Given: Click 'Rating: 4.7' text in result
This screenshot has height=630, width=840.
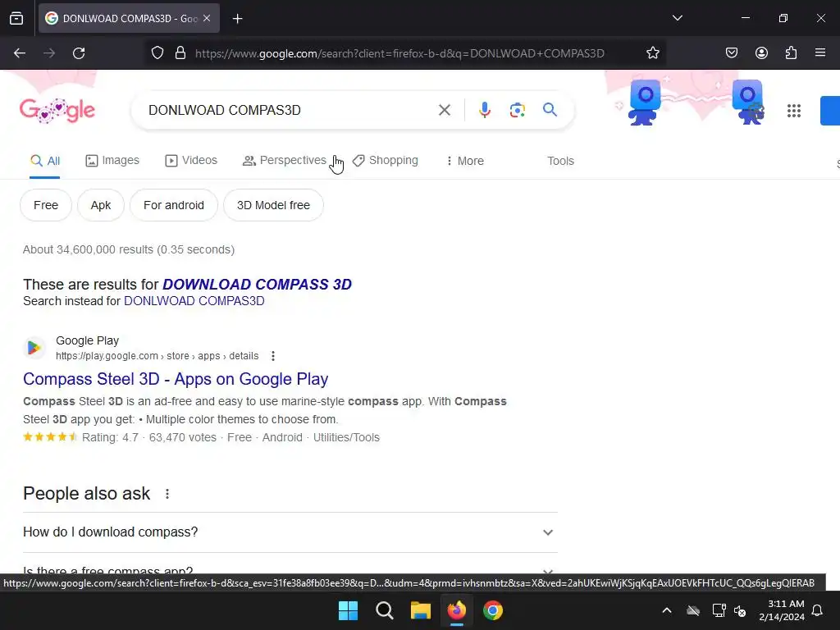Looking at the screenshot, I should click(x=110, y=437).
